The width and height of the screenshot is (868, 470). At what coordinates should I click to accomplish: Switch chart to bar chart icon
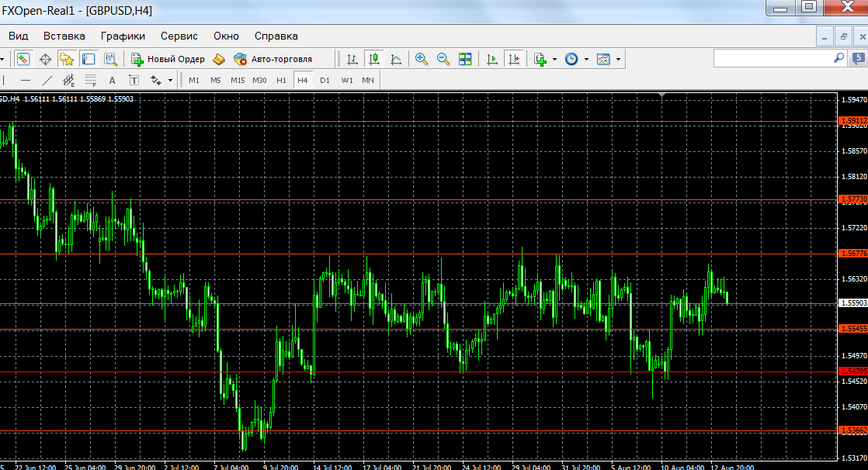352,59
